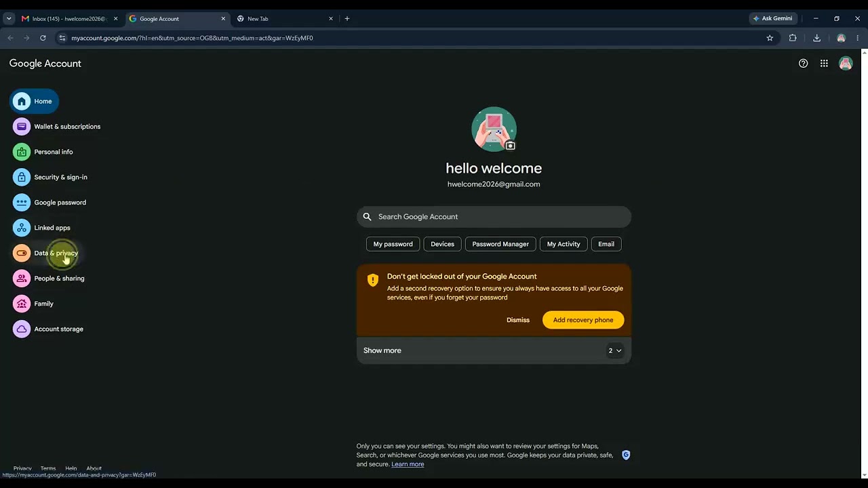868x488 pixels.
Task: Open the Password Manager chip
Action: 500,244
